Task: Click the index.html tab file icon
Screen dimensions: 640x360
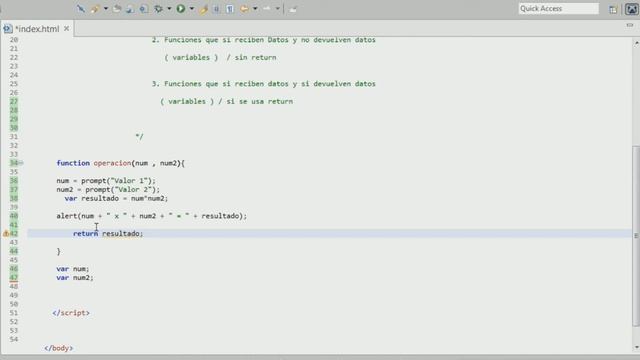Action: point(7,29)
